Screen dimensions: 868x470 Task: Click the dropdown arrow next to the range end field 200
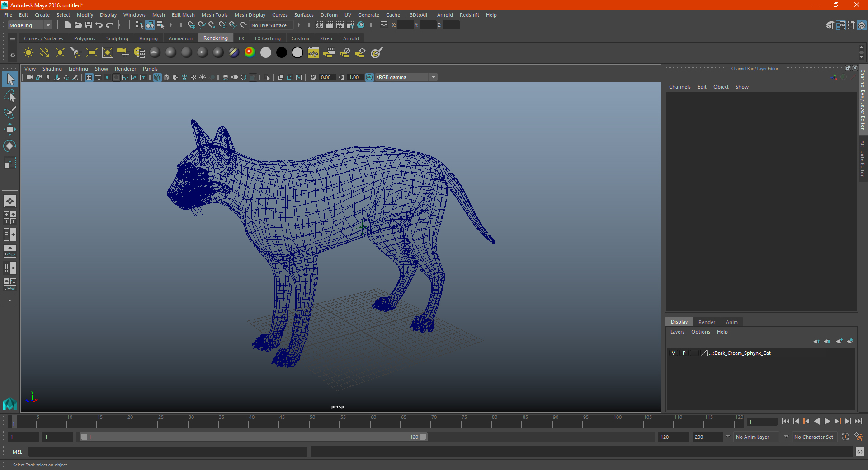pos(728,437)
